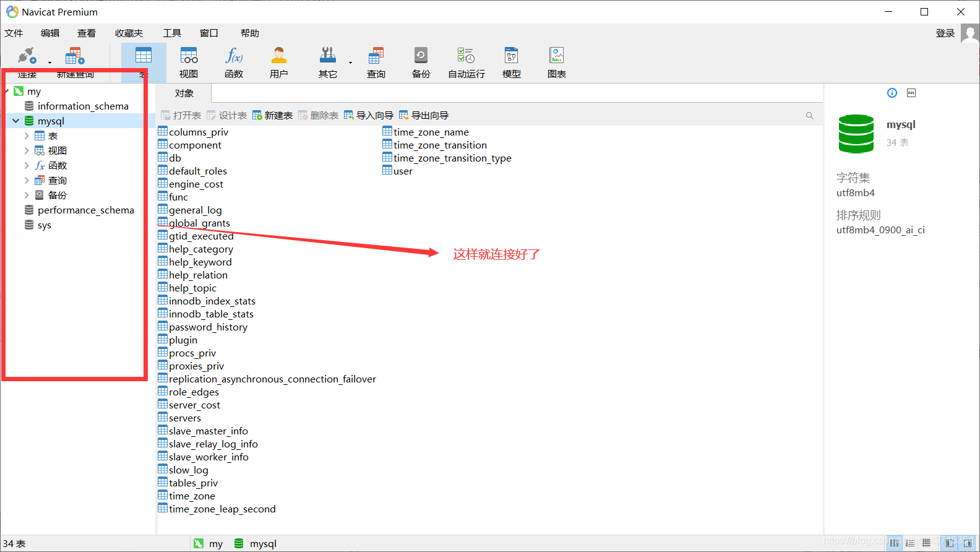This screenshot has width=980, height=552.
Task: Click the 新建表 button
Action: coord(272,116)
